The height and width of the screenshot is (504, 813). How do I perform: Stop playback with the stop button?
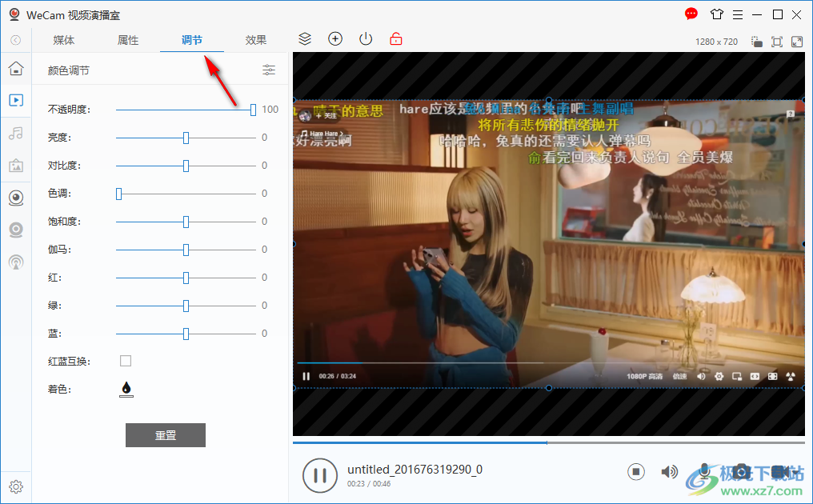click(x=635, y=472)
